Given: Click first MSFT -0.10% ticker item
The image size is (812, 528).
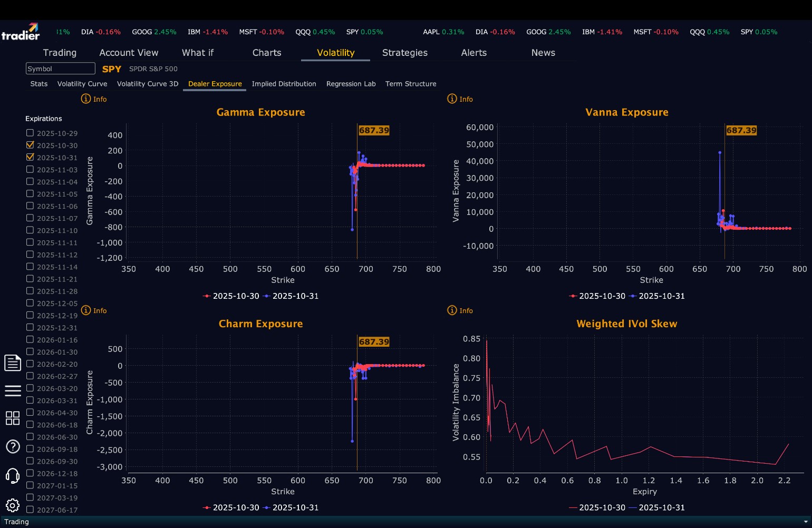Looking at the screenshot, I should (262, 32).
